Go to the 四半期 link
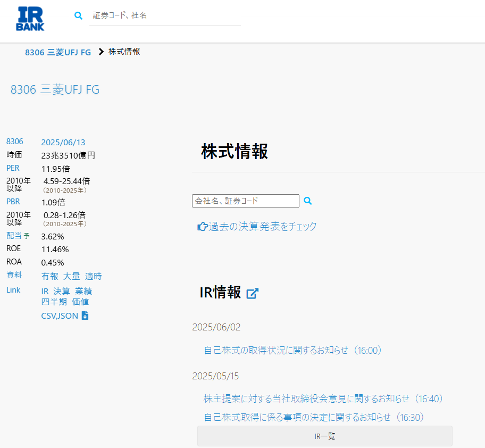The width and height of the screenshot is (485, 448). [54, 302]
